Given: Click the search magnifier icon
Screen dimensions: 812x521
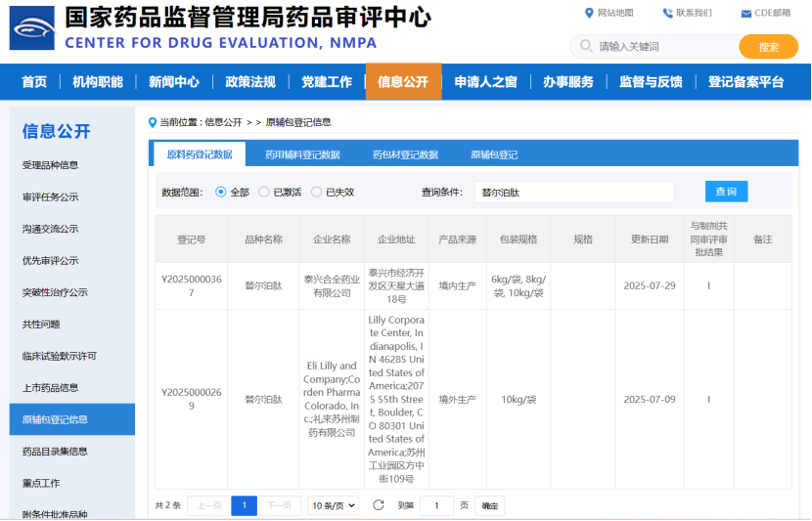Looking at the screenshot, I should 586,46.
